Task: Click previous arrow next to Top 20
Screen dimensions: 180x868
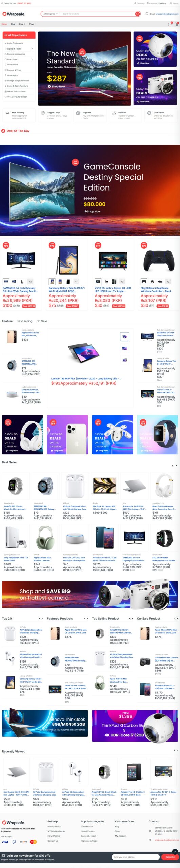Action: (x=40, y=619)
